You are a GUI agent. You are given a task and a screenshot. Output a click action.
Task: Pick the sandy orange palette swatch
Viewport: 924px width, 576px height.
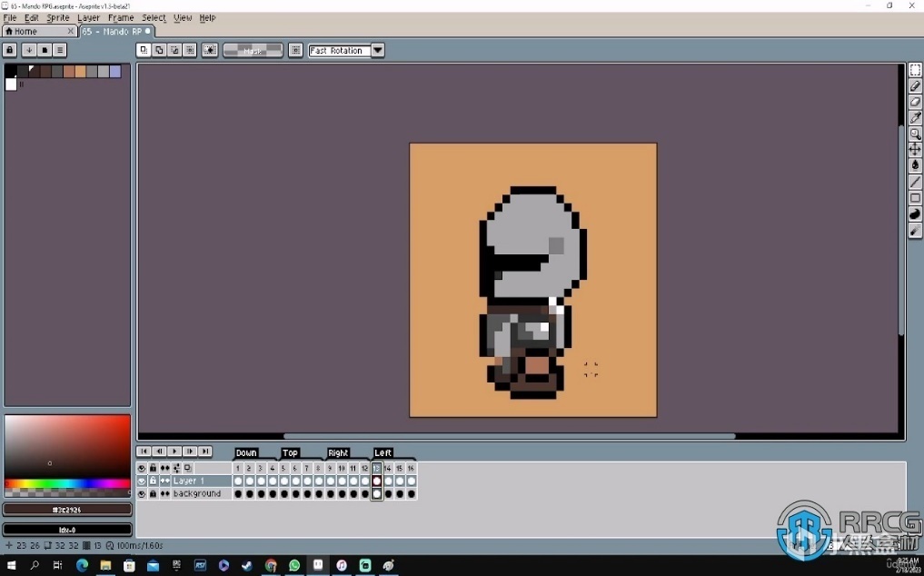click(x=81, y=72)
